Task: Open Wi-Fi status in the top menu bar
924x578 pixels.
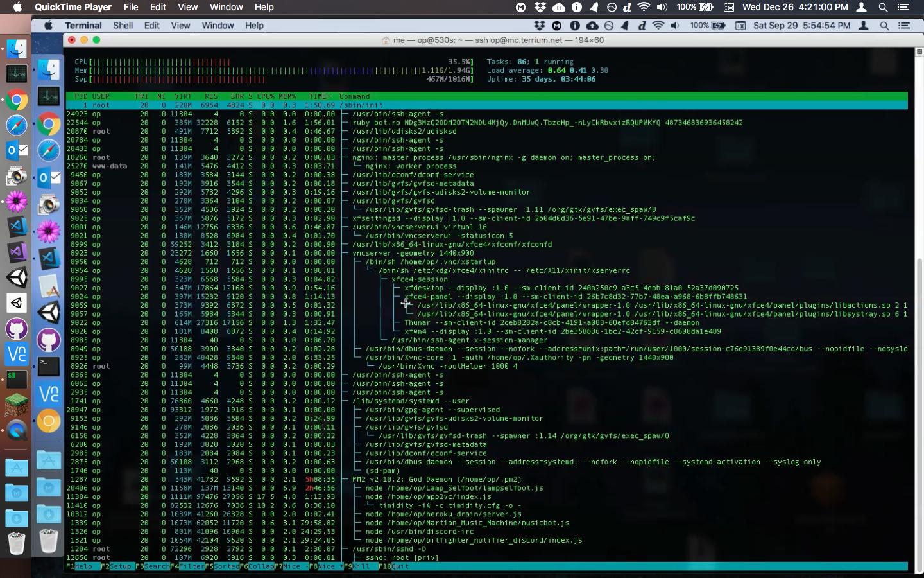Action: [x=644, y=7]
